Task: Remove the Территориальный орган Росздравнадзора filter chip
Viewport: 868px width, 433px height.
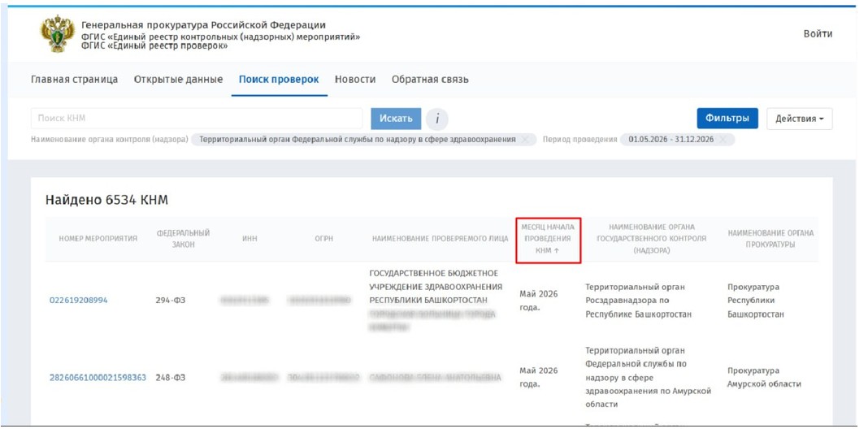Action: pyautogui.click(x=525, y=140)
